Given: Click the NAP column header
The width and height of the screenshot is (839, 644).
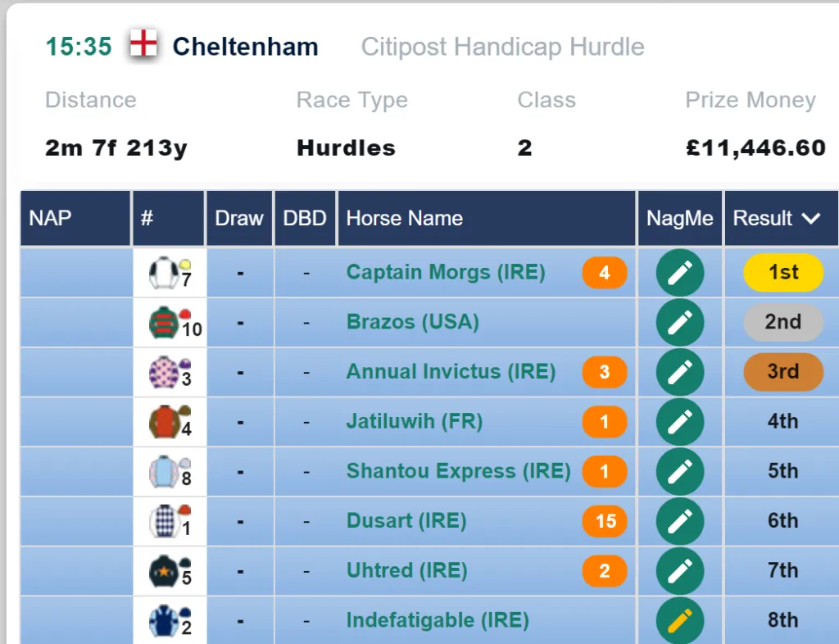Looking at the screenshot, I should (x=75, y=218).
